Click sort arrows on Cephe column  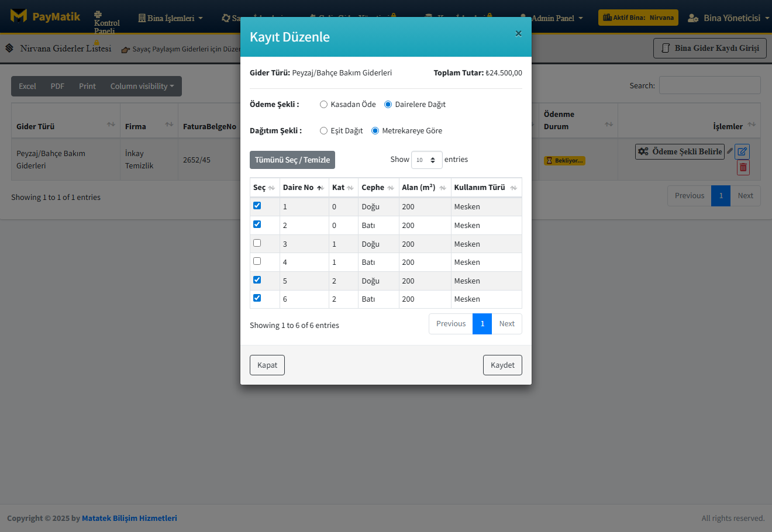(x=391, y=188)
